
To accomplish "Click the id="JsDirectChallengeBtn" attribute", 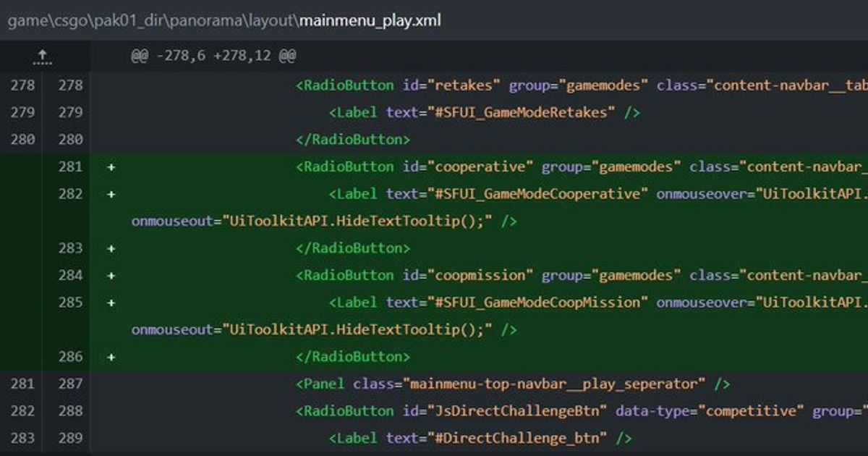I will (505, 411).
